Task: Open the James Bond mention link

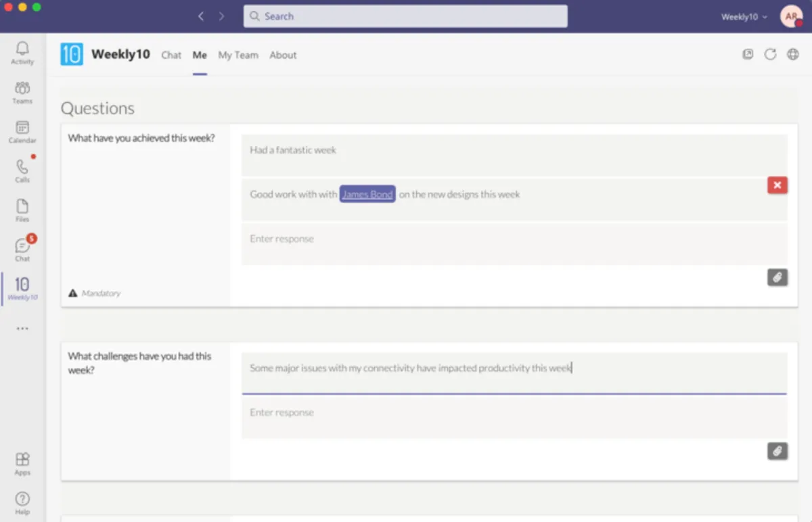Action: (x=367, y=194)
